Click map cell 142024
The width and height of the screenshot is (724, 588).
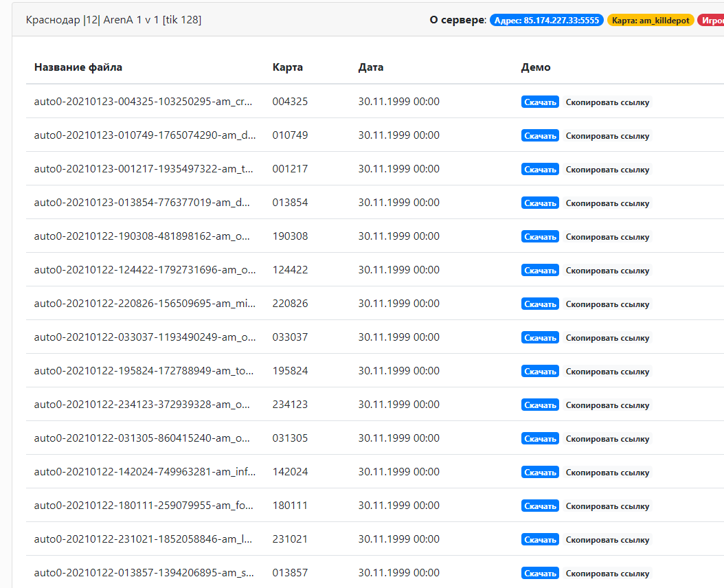pos(290,473)
